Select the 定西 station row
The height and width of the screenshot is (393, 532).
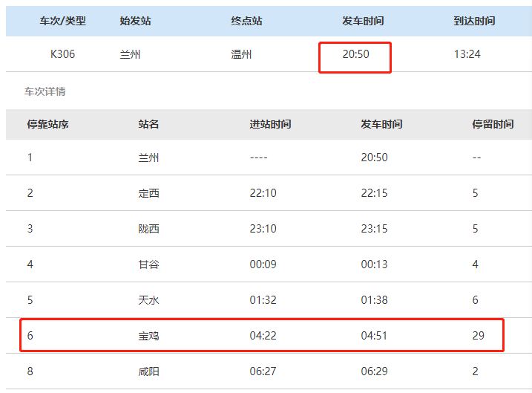pos(269,193)
